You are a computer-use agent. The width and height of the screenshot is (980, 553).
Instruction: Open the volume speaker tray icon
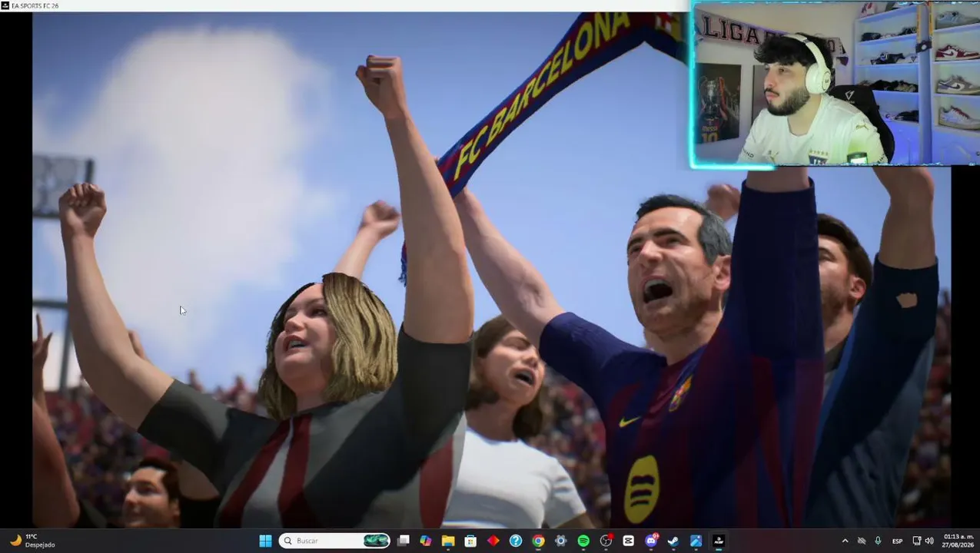(x=929, y=541)
